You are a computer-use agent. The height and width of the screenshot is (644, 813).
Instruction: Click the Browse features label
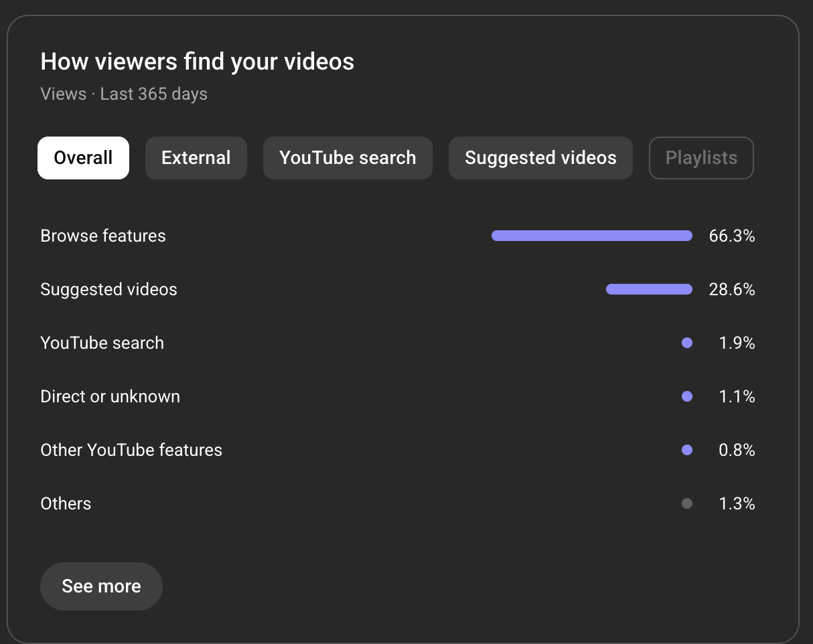click(x=103, y=236)
